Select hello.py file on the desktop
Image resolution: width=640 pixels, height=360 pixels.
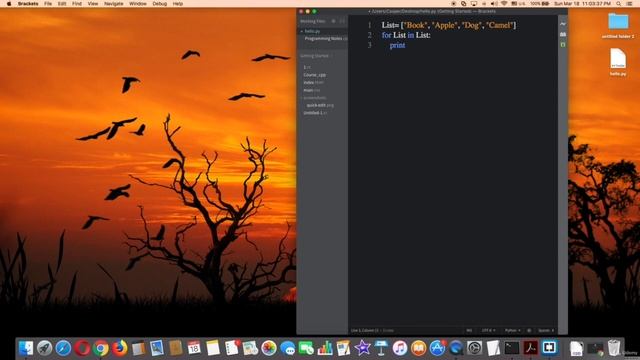click(x=618, y=62)
